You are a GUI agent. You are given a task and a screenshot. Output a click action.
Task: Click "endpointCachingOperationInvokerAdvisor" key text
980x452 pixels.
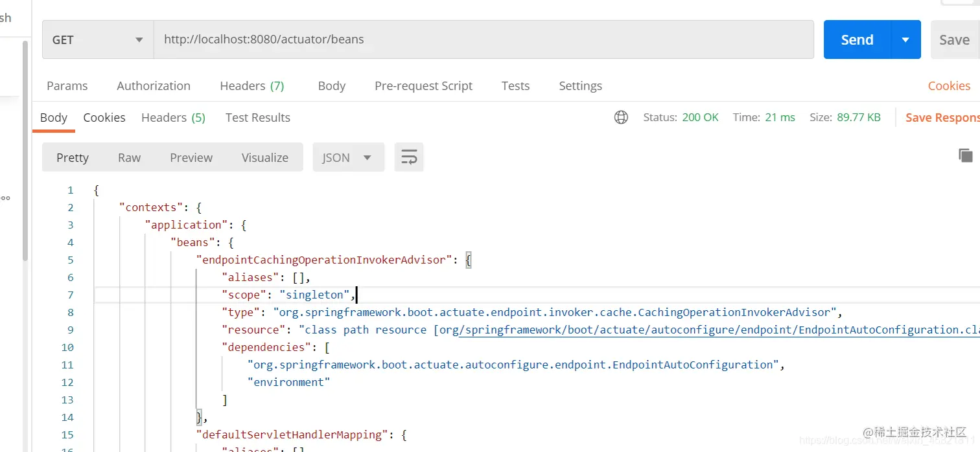point(324,260)
